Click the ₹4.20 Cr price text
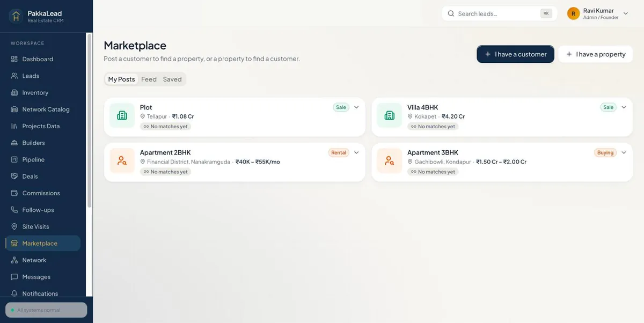 pyautogui.click(x=453, y=116)
